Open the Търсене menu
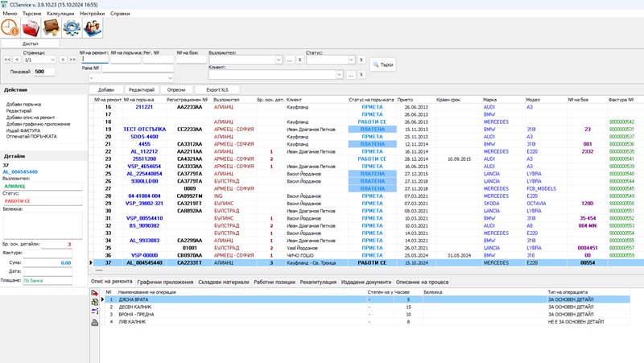The image size is (644, 363). click(x=31, y=14)
